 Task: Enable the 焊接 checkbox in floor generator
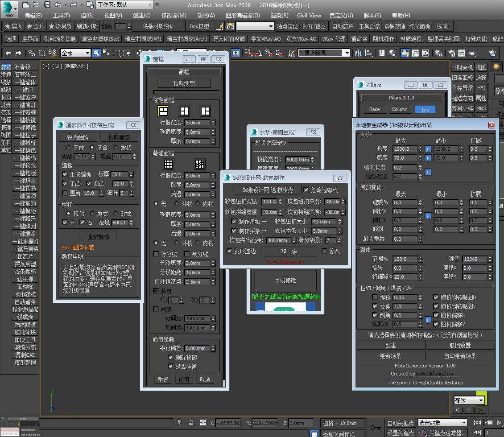click(x=375, y=297)
